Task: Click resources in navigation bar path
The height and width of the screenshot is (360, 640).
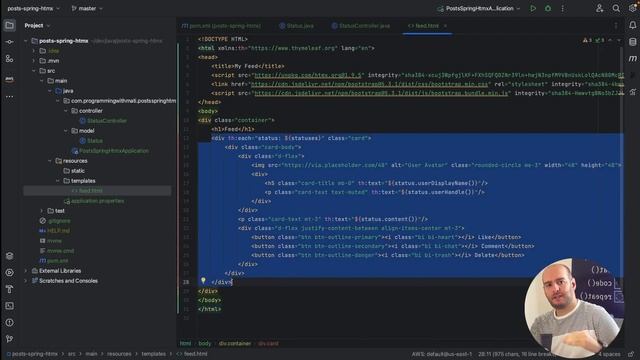Action: point(119,354)
